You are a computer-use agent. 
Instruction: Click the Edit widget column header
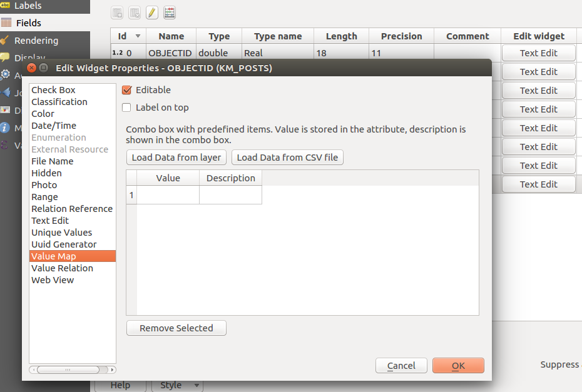coord(539,36)
